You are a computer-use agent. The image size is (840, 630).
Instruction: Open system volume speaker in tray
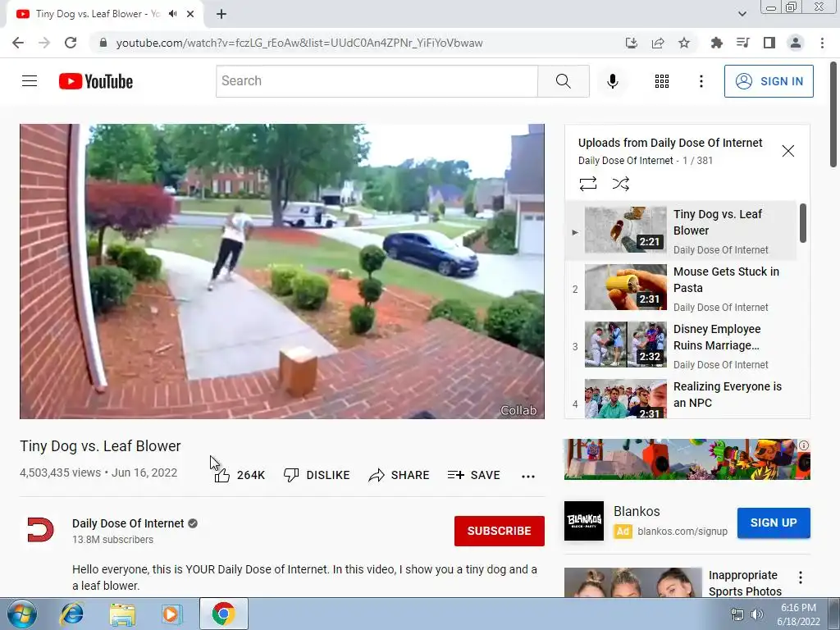click(x=756, y=614)
